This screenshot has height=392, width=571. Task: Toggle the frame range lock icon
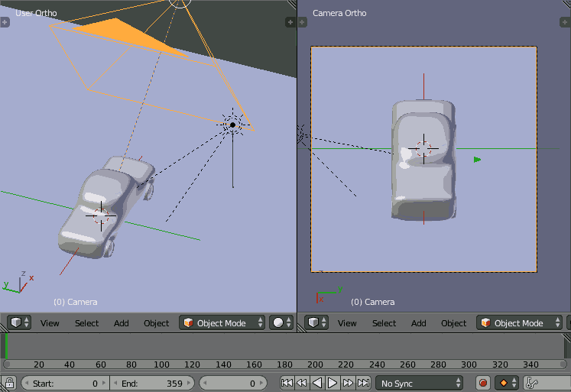coord(9,383)
